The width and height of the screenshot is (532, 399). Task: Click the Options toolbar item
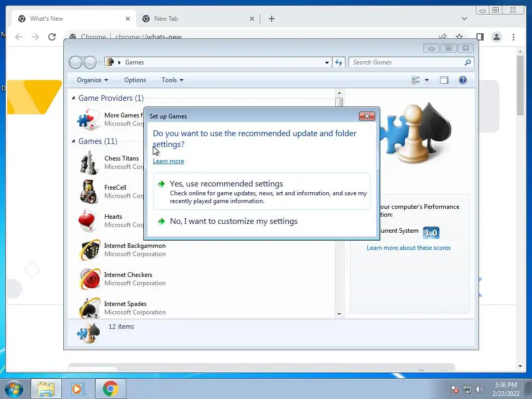click(135, 80)
